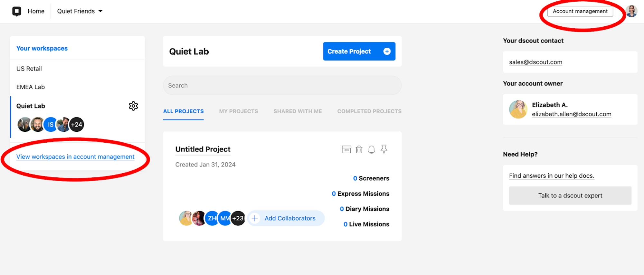Toggle notifications bell on Untitled Project
The width and height of the screenshot is (644, 275).
pyautogui.click(x=372, y=150)
